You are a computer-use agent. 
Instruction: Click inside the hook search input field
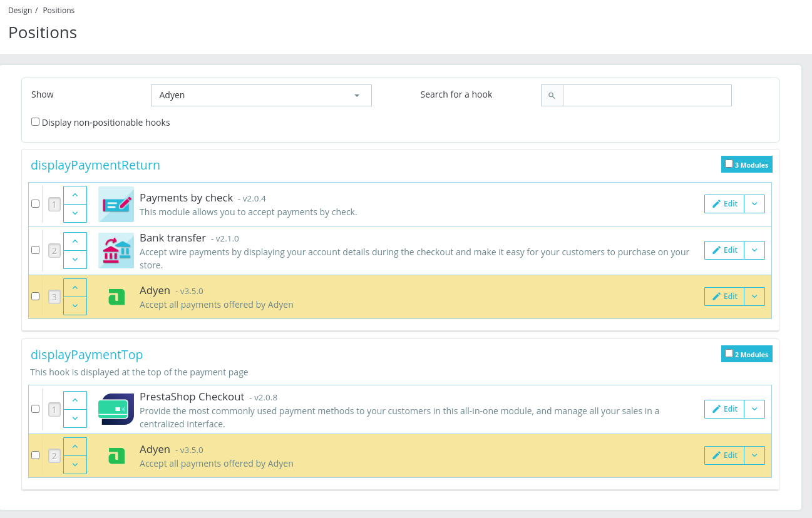[647, 95]
